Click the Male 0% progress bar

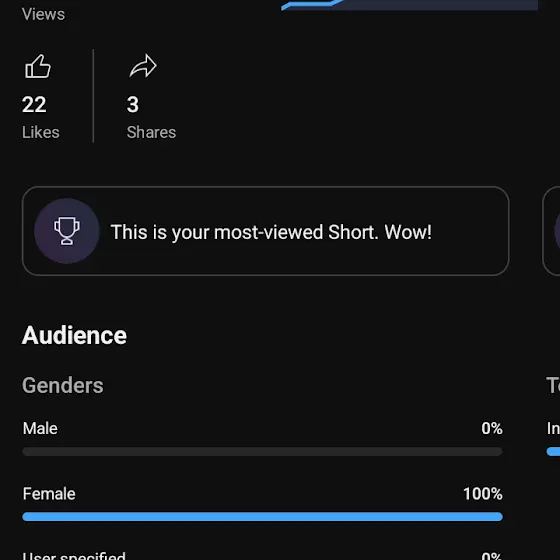(x=262, y=452)
